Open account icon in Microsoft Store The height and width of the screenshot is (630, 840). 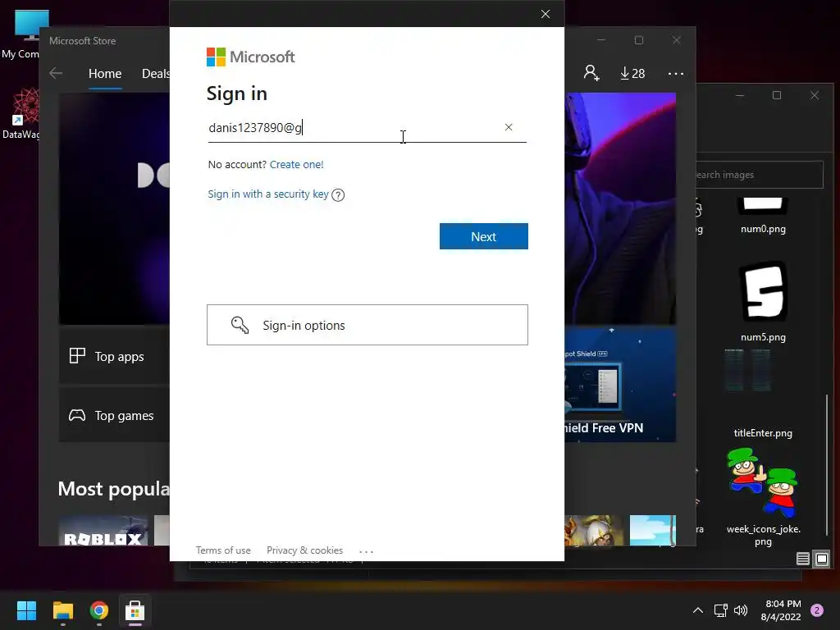(x=591, y=73)
